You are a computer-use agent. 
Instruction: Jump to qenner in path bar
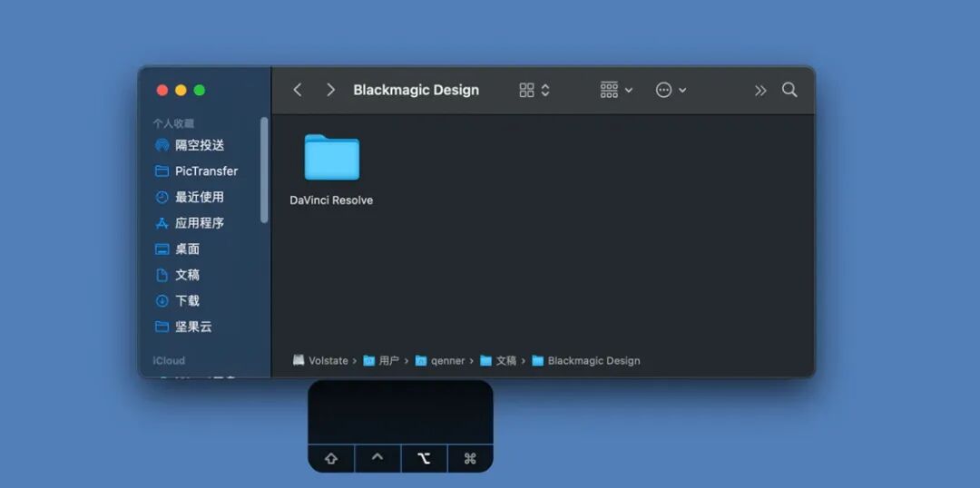pos(440,360)
